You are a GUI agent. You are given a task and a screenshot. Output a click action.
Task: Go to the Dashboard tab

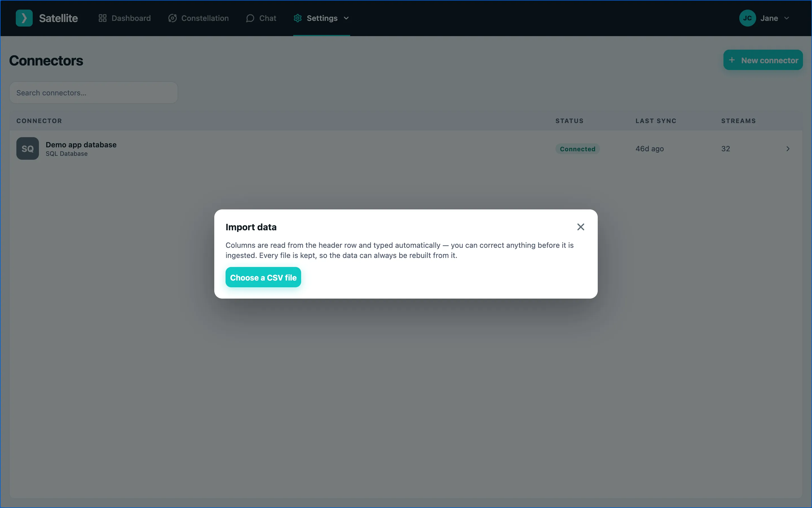click(x=125, y=18)
